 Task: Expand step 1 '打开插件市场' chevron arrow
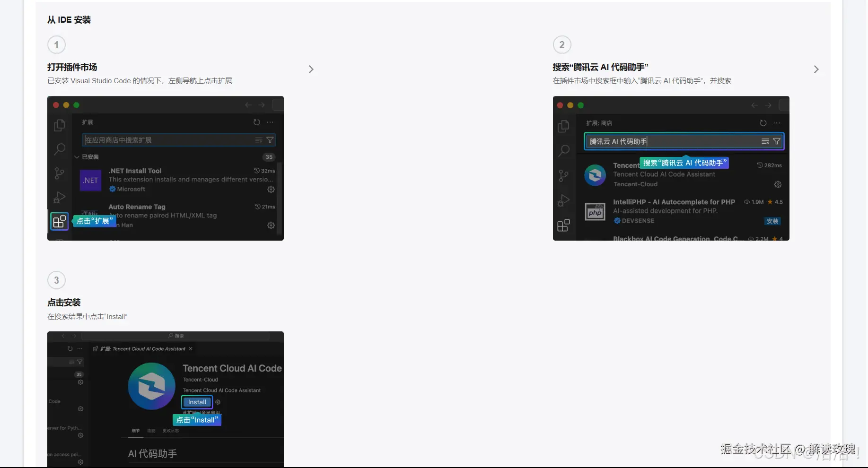(311, 69)
